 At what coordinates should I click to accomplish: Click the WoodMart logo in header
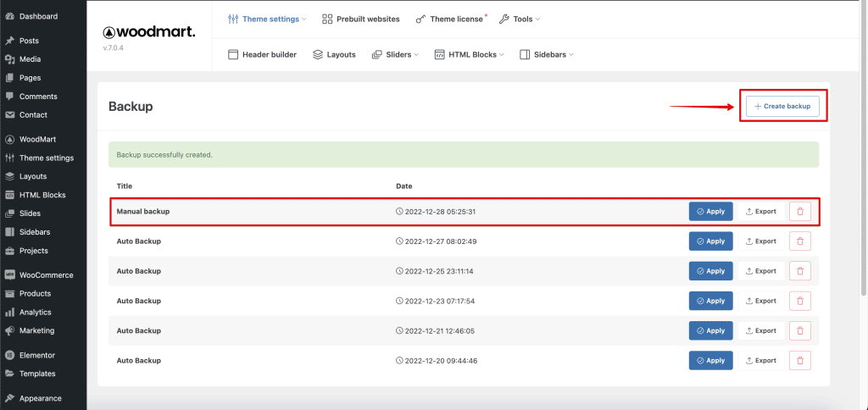pyautogui.click(x=149, y=32)
